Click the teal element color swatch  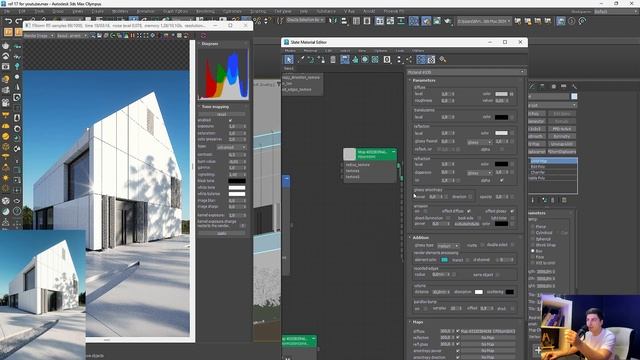pos(444,260)
